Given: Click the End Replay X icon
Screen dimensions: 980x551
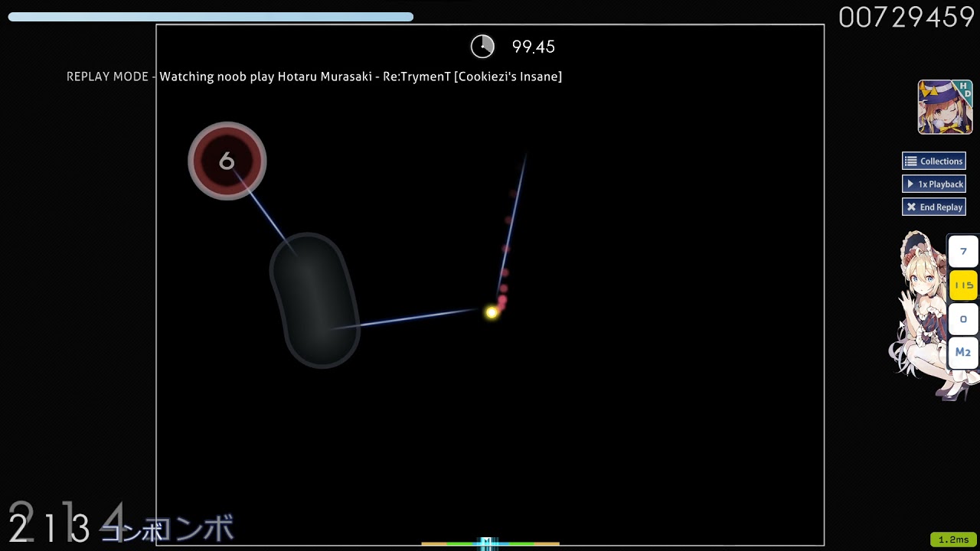Looking at the screenshot, I should tap(911, 207).
